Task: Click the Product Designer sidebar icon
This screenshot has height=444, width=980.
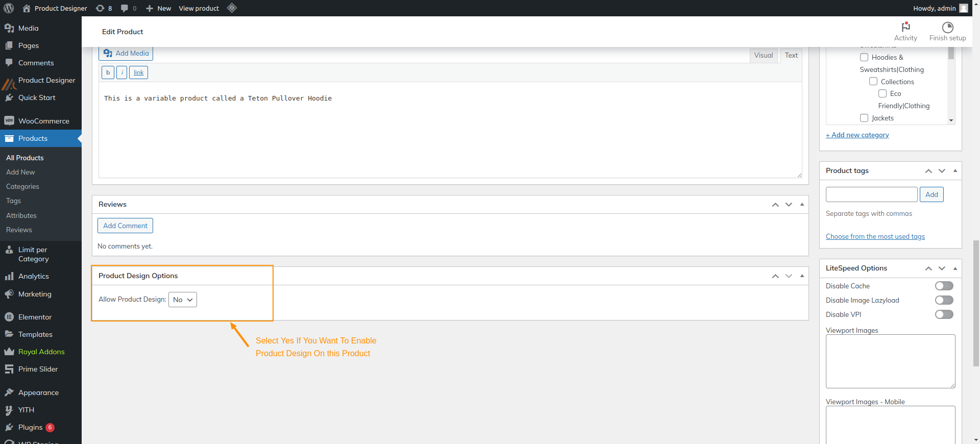Action: tap(9, 83)
